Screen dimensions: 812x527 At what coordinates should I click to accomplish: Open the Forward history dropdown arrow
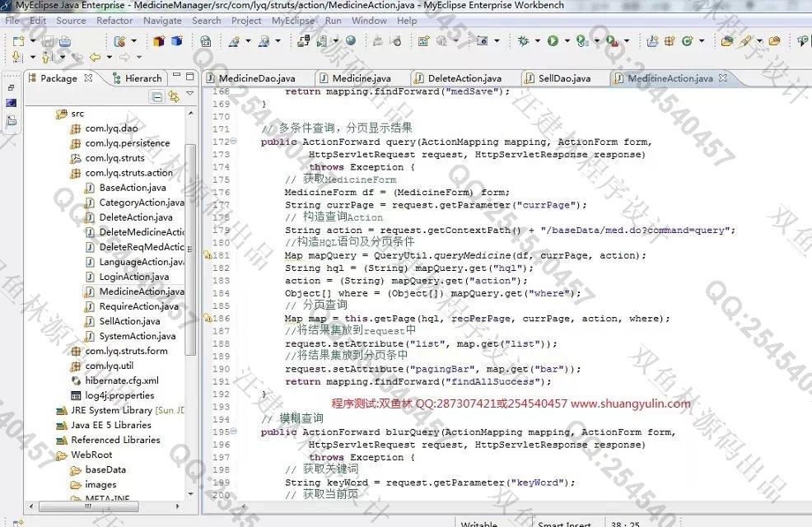pos(139,57)
